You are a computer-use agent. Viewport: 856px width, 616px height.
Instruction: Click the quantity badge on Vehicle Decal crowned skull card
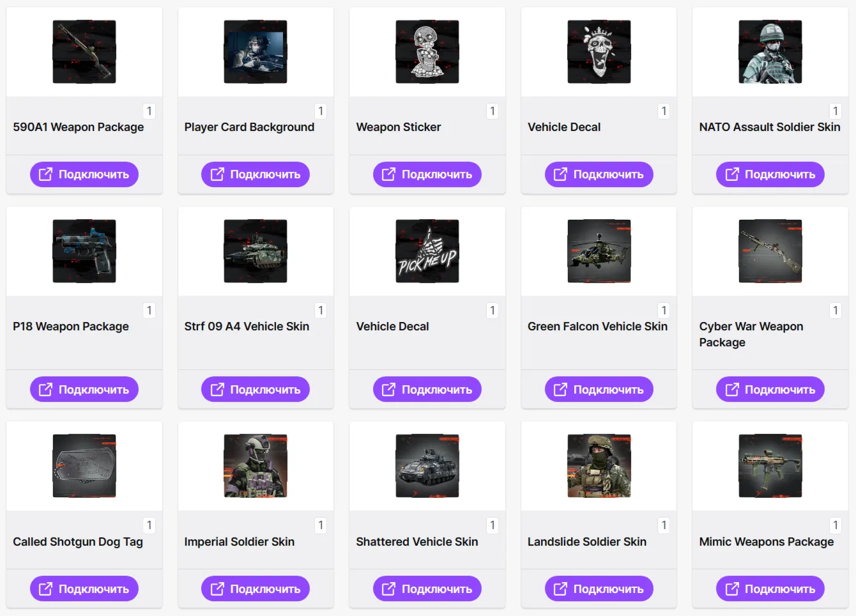[x=664, y=111]
